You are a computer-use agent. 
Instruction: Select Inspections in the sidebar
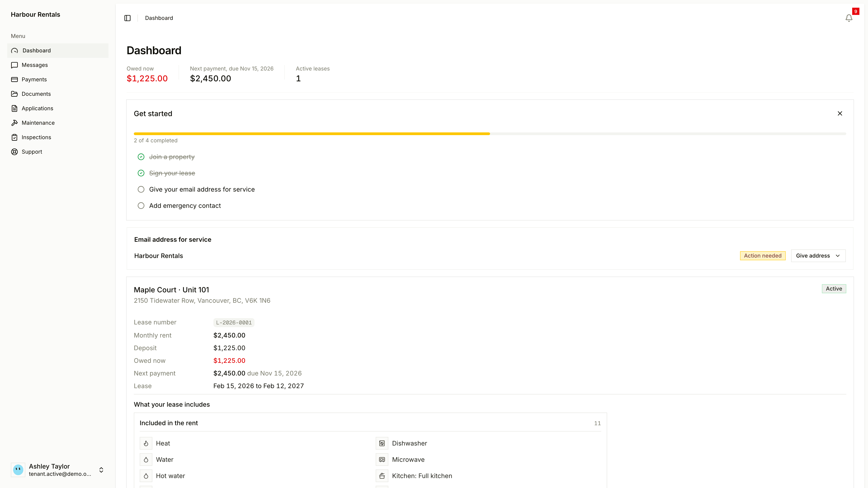(x=58, y=137)
